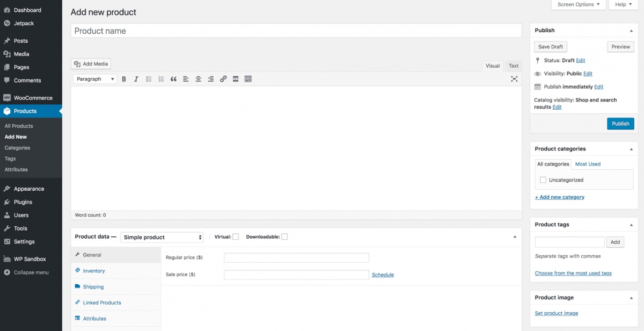Toggle bold formatting in the editor toolbar
Image resolution: width=644 pixels, height=331 pixels.
tap(124, 79)
